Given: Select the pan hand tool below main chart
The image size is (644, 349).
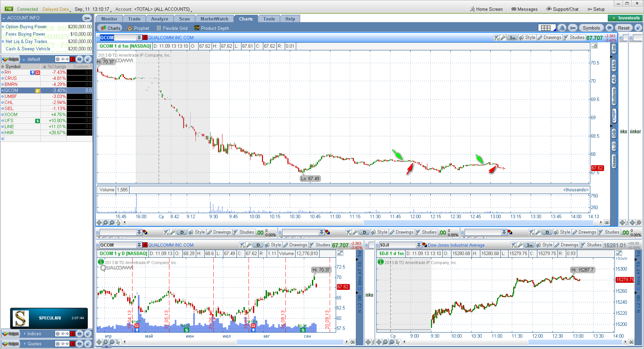Looking at the screenshot, I should (118, 222).
